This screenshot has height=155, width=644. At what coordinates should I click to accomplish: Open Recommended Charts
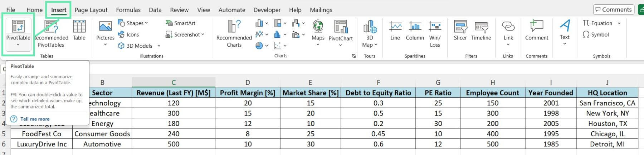pyautogui.click(x=234, y=34)
